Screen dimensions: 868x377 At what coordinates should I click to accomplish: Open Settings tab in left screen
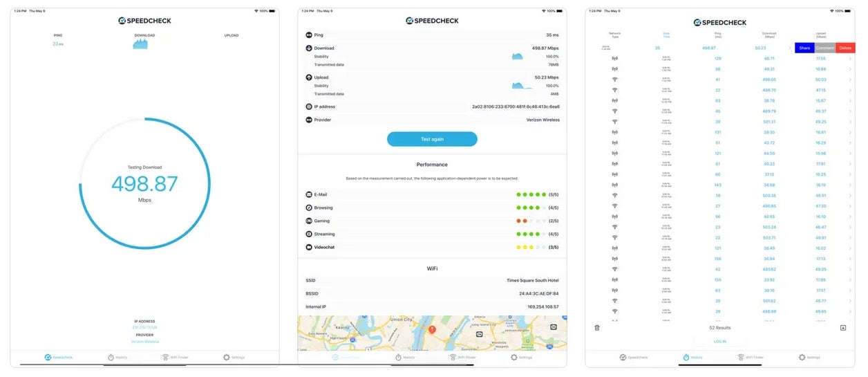click(x=234, y=358)
